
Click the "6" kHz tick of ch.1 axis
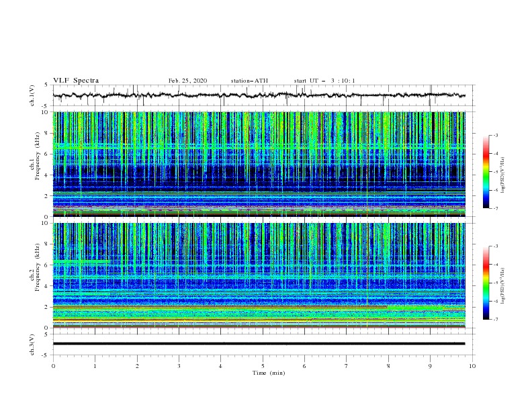[x=47, y=154]
